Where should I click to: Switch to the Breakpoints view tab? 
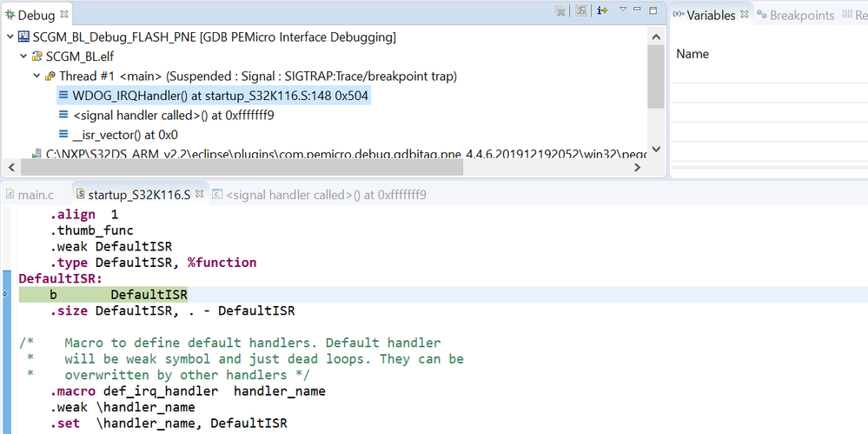click(x=795, y=15)
